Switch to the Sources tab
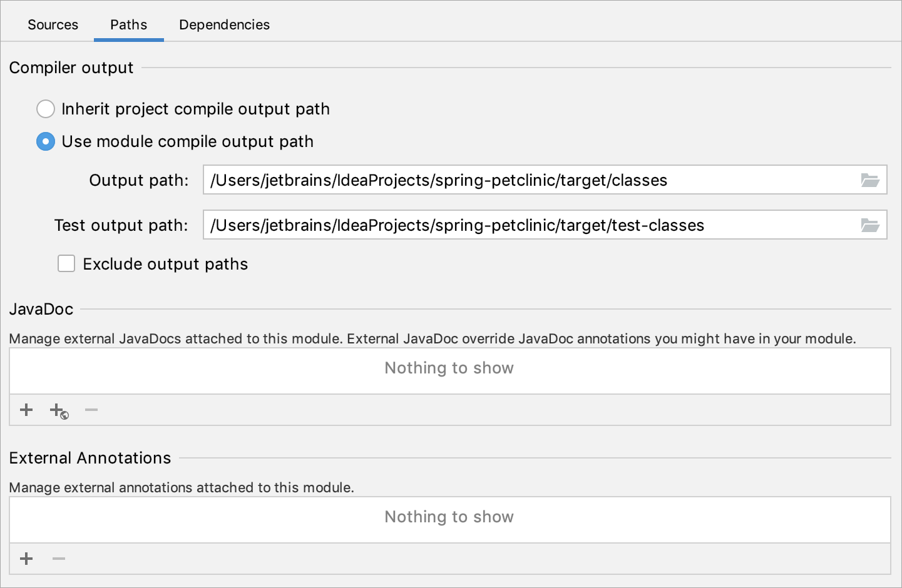Viewport: 902px width, 588px height. pos(53,24)
